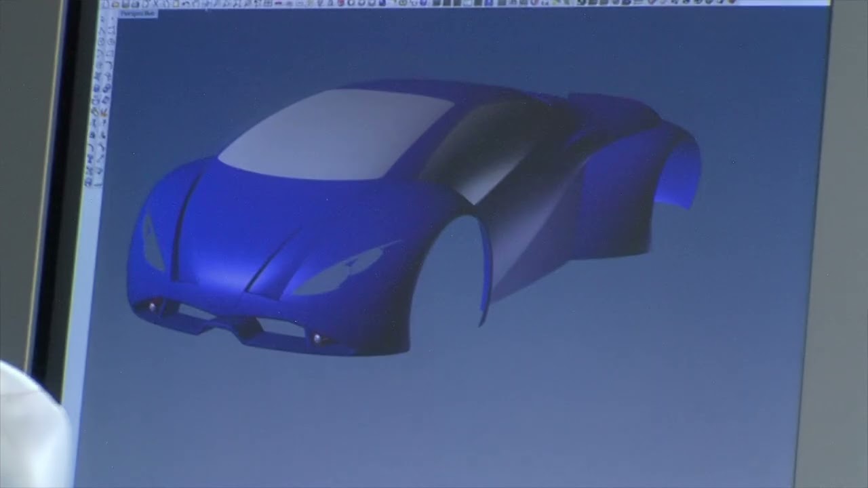
Task: Select the headlight on the car's front
Action: (340, 272)
